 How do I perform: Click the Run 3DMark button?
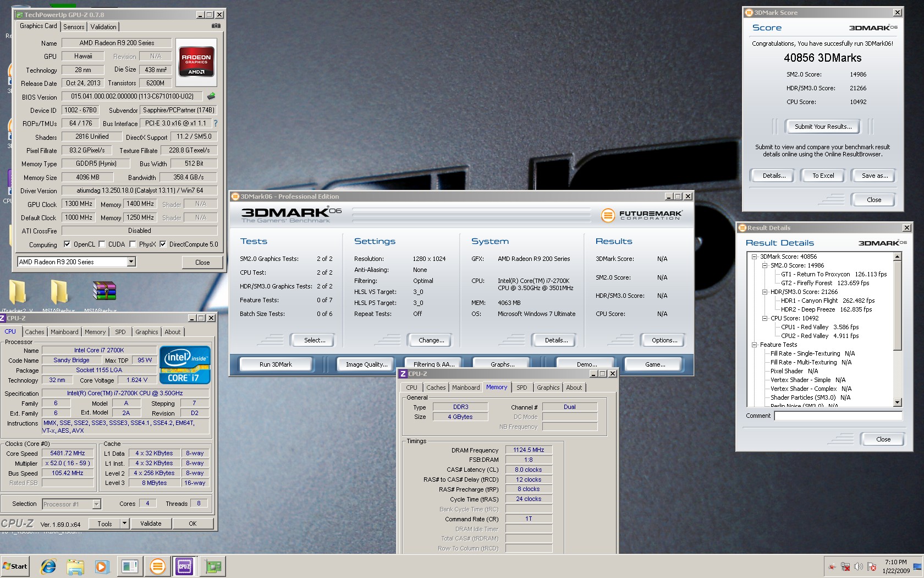[276, 364]
